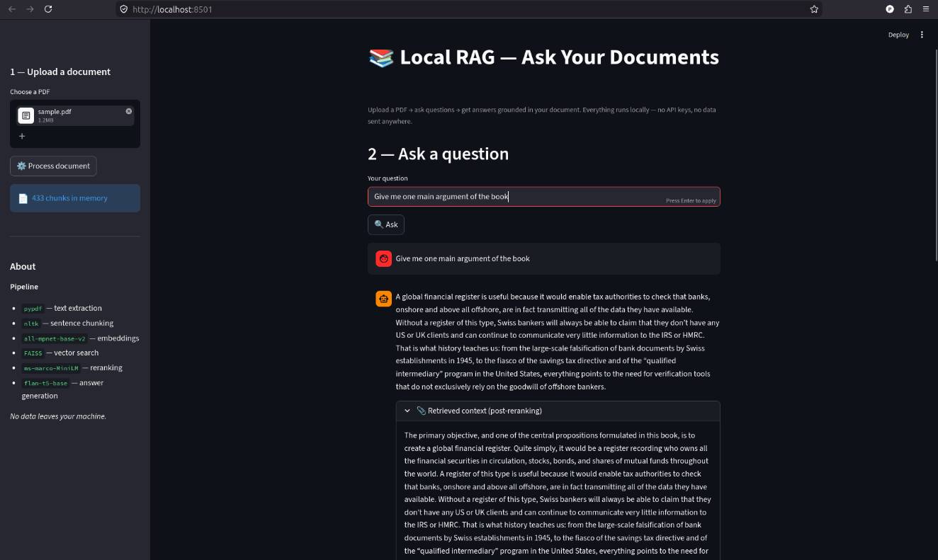The width and height of the screenshot is (938, 560).
Task: Click the 'all-mpnet-base-v2' code label
Action: [55, 338]
